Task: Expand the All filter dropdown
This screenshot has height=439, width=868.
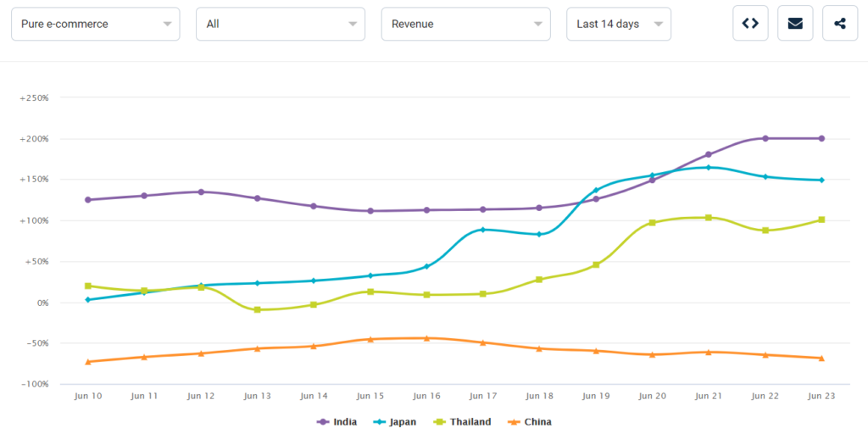Action: click(x=281, y=24)
